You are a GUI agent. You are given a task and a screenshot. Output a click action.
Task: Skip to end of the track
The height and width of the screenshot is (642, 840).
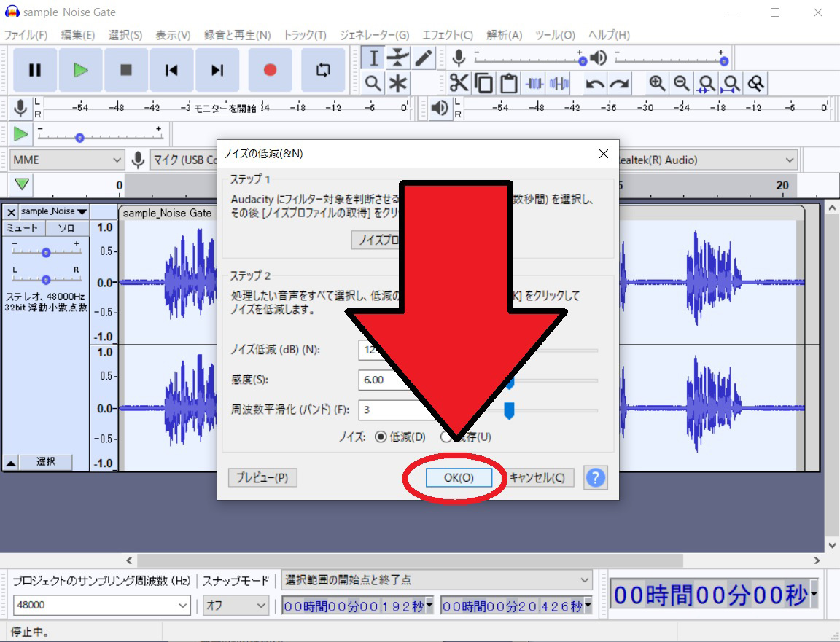(x=217, y=70)
